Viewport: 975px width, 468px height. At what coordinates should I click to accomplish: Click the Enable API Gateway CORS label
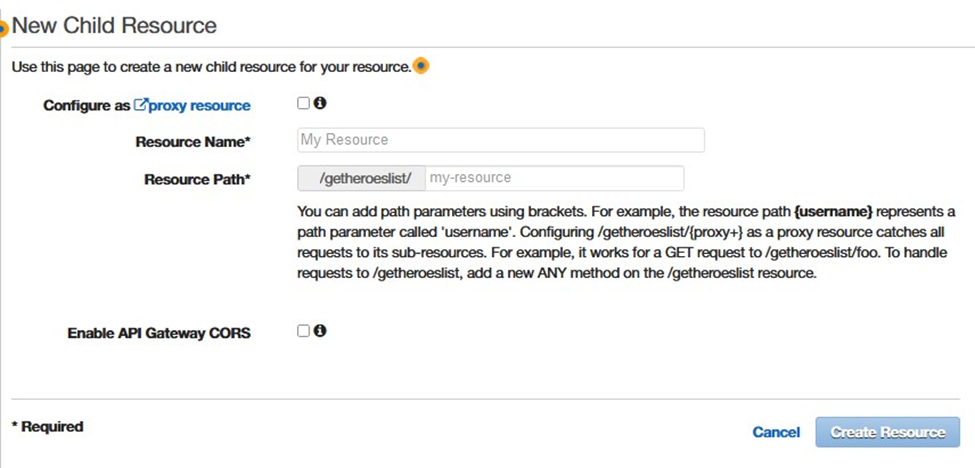click(x=159, y=333)
